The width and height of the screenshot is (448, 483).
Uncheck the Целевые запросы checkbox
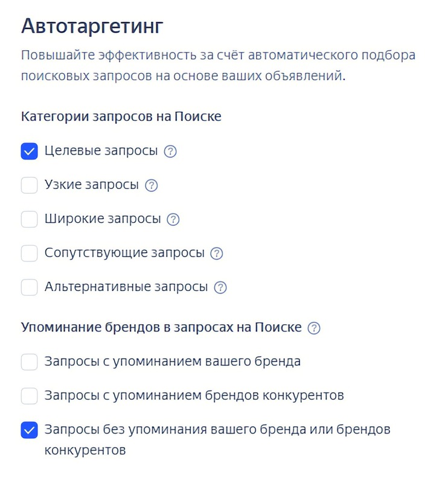point(30,152)
